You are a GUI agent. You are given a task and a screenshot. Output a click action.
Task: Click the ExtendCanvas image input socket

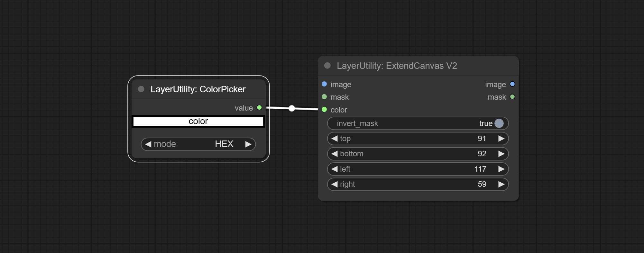pyautogui.click(x=324, y=84)
